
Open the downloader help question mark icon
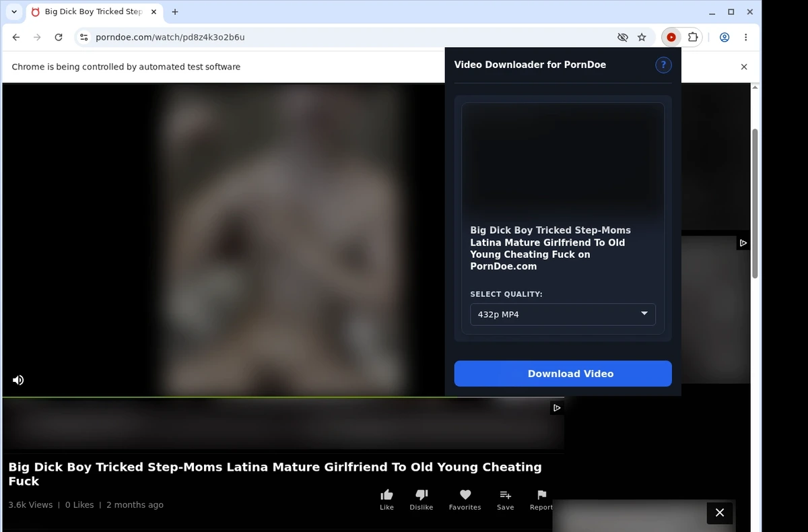point(663,65)
